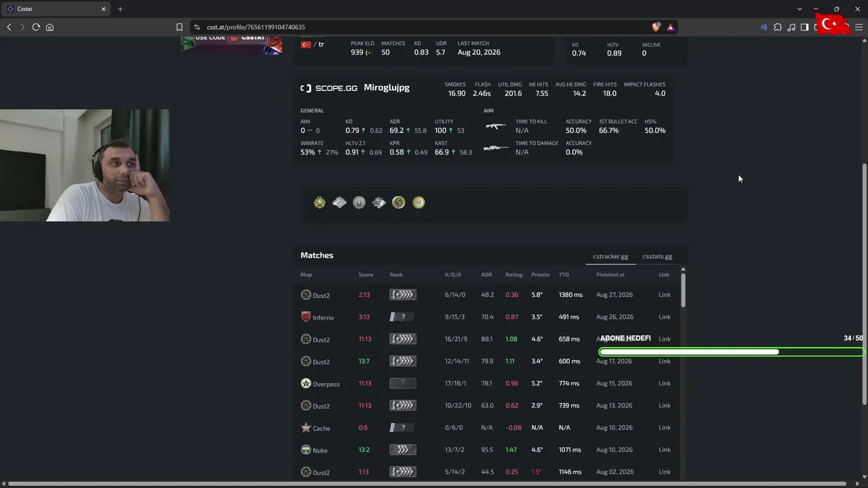Bookmark this page from the address bar
This screenshot has height=488, width=868.
coord(179,27)
